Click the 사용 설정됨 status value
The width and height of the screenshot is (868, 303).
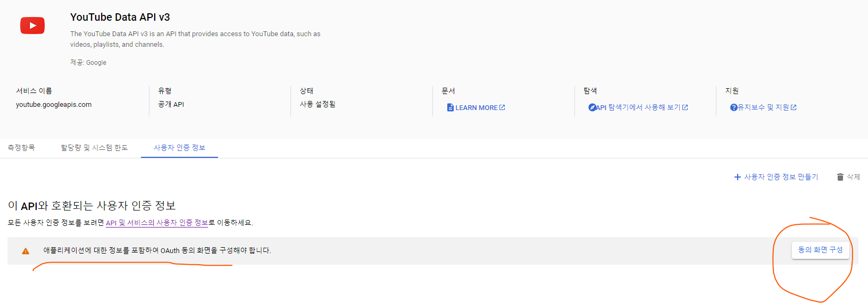[318, 104]
